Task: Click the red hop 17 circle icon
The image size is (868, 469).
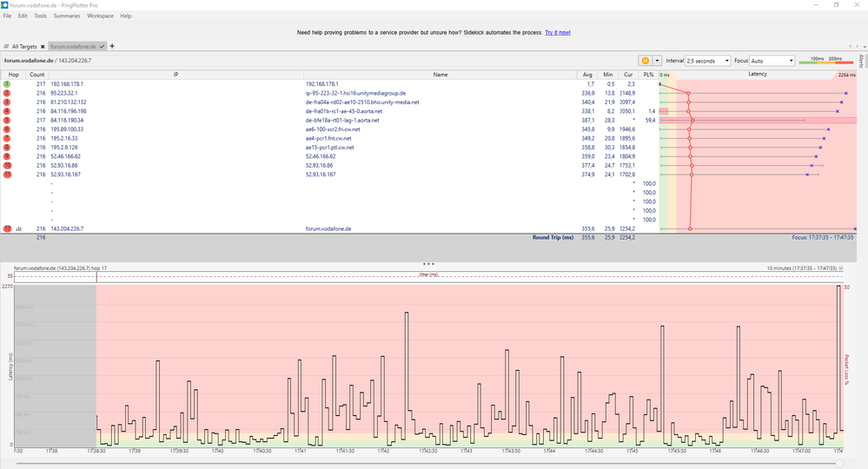Action: (6, 228)
